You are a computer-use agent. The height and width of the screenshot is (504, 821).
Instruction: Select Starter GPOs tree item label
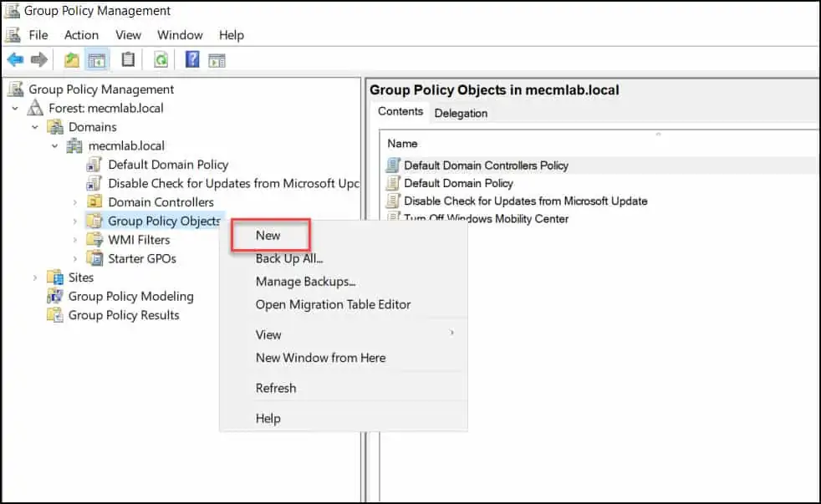click(142, 258)
